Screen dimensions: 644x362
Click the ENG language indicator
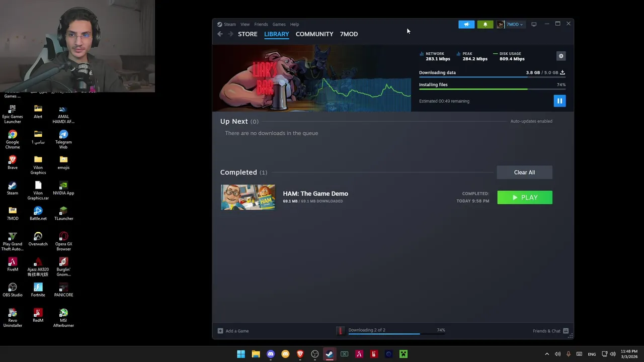point(592,354)
